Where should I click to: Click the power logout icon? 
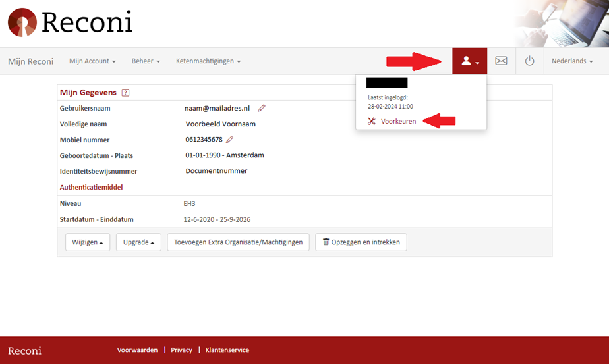pyautogui.click(x=529, y=61)
